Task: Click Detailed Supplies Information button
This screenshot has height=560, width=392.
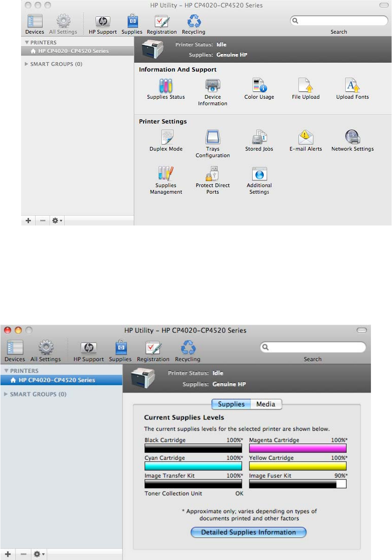Action: (248, 532)
